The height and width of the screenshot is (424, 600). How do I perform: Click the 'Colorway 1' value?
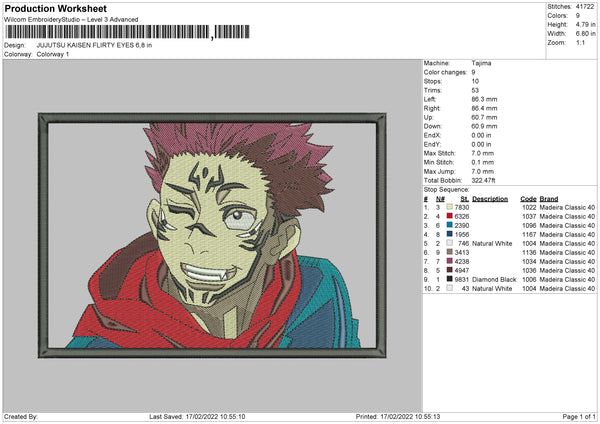(53, 54)
